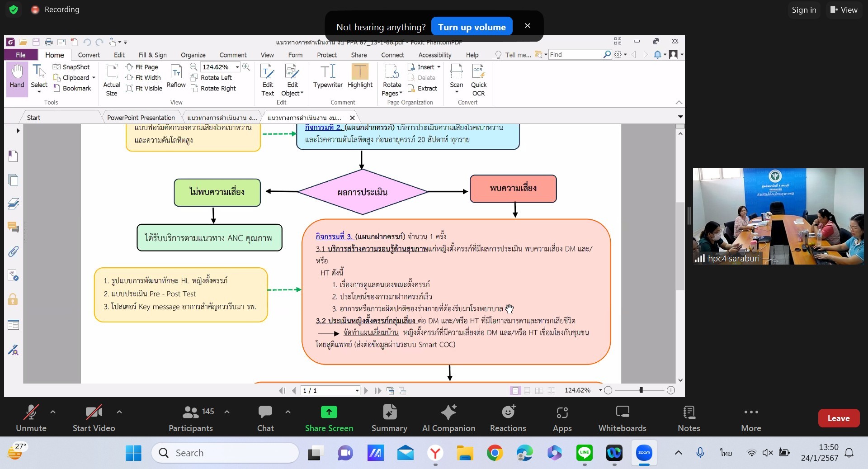Screen dimensions: 868x469
Task: Click Fit Width option
Action: point(143,78)
